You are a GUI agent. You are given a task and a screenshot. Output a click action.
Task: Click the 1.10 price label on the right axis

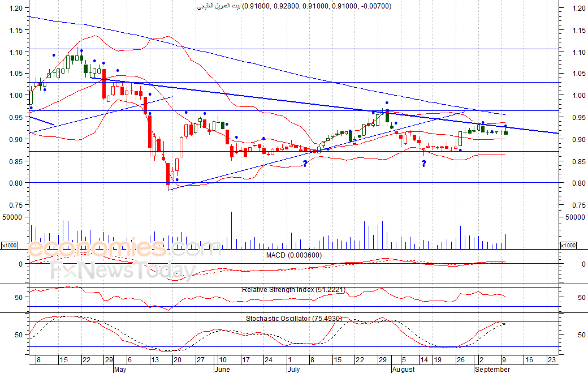580,53
